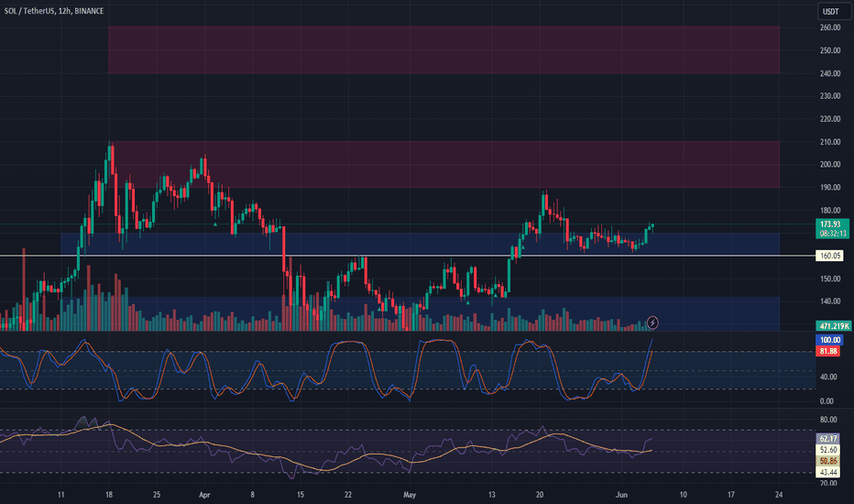Open the USDT currency selector
The image size is (854, 504).
(x=834, y=11)
